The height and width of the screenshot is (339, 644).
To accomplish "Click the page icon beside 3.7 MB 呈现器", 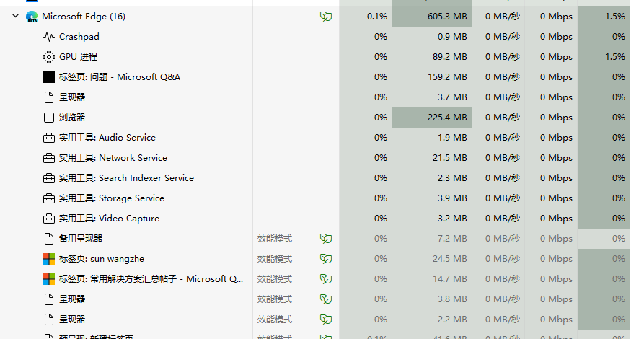I will 49,97.
